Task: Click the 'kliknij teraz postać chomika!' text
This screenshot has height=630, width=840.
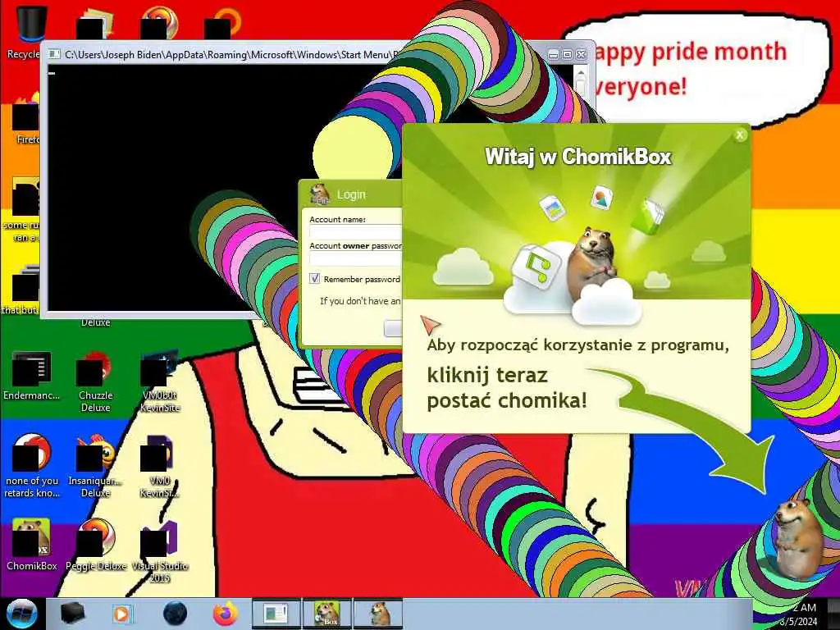Action: pos(507,388)
